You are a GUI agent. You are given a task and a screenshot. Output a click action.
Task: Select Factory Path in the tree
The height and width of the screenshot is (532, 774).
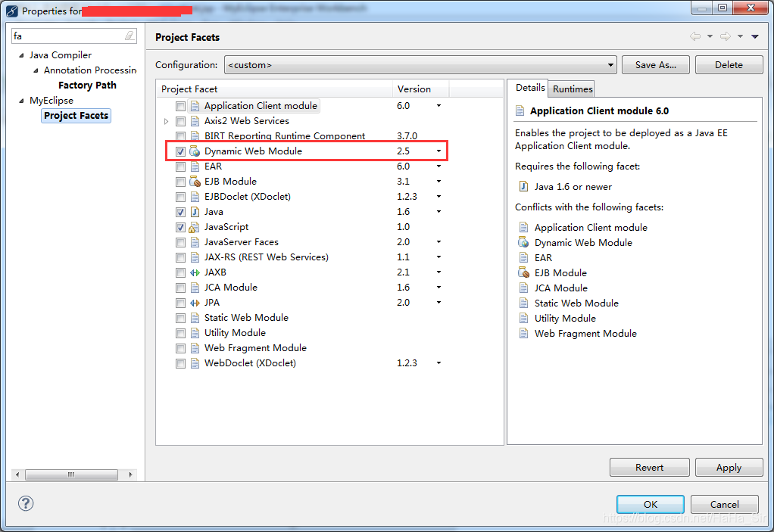click(87, 86)
